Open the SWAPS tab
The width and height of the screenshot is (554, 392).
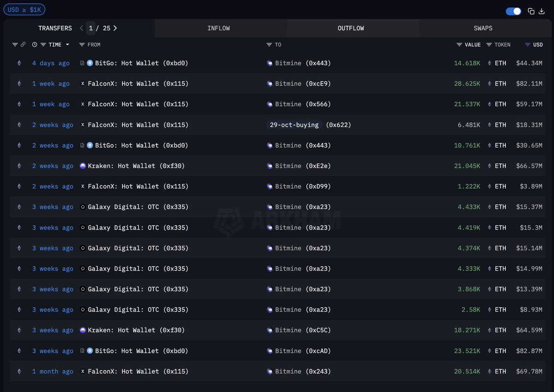coord(483,28)
